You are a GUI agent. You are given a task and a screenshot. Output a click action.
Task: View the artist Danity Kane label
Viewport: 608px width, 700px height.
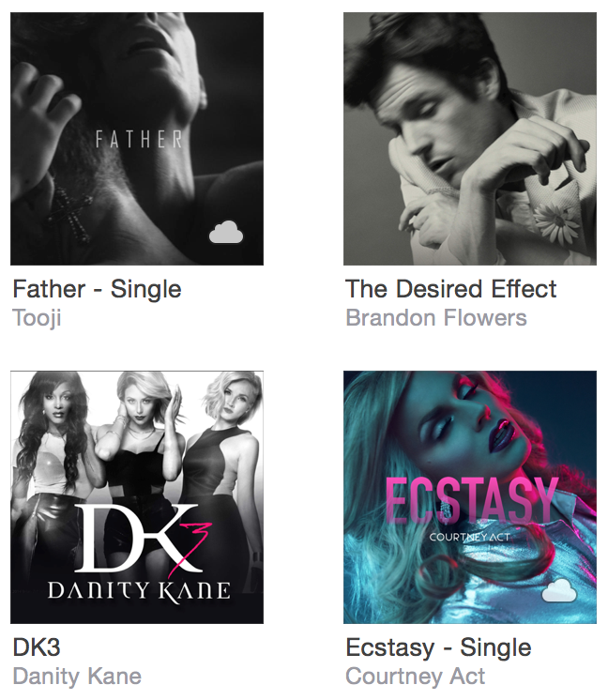coord(77,677)
